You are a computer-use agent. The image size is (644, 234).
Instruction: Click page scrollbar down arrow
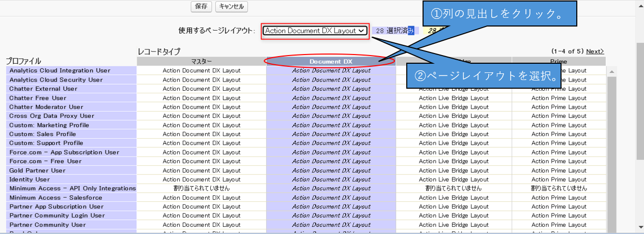(x=639, y=228)
